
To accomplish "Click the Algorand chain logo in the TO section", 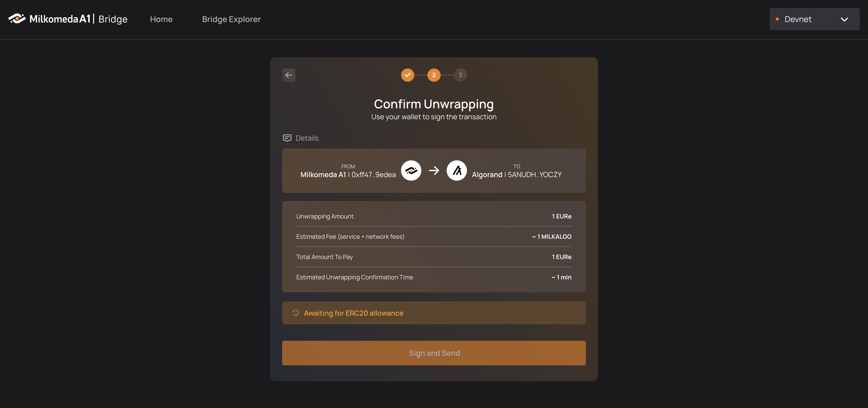I will 457,171.
